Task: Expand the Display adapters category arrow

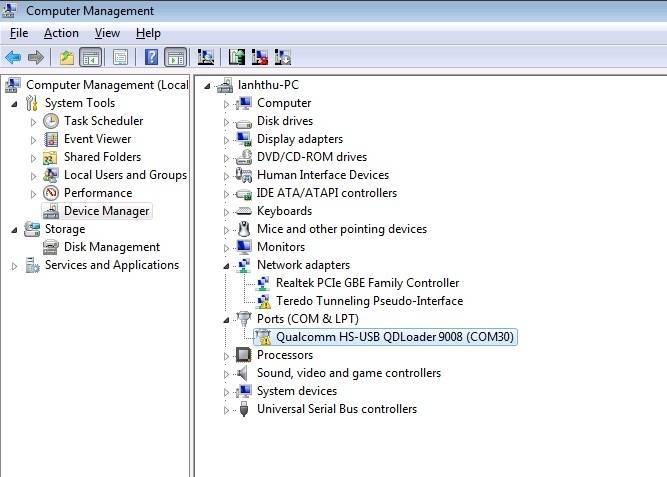Action: (x=226, y=140)
